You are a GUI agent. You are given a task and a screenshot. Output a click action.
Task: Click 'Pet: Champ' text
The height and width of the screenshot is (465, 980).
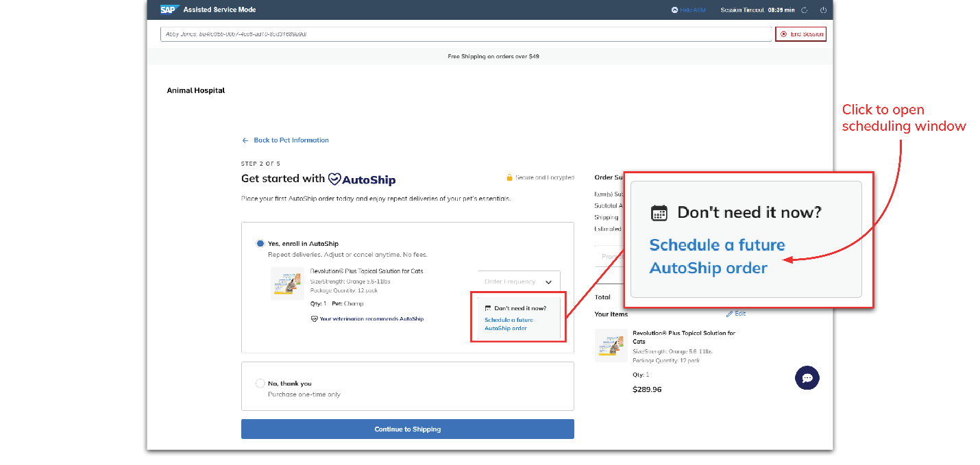point(347,303)
